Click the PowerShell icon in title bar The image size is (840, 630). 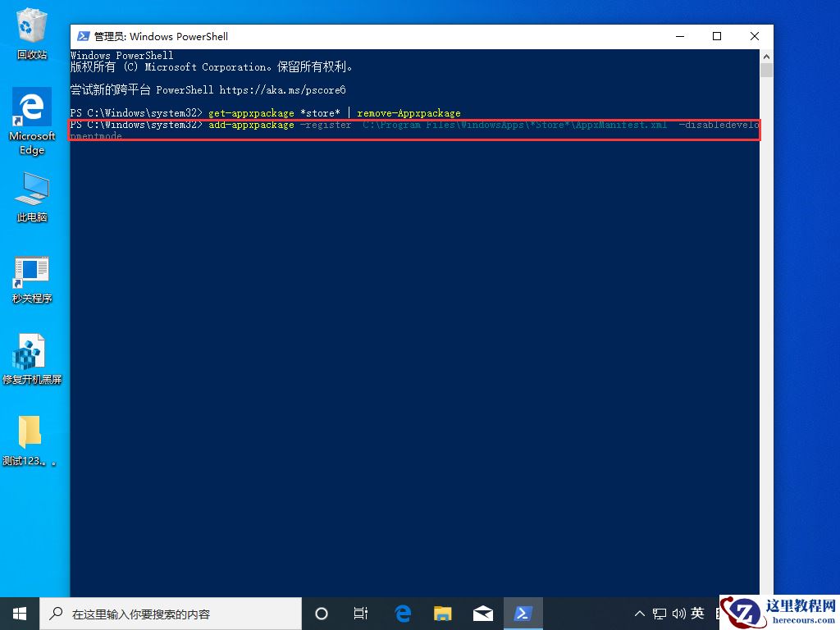click(x=83, y=36)
